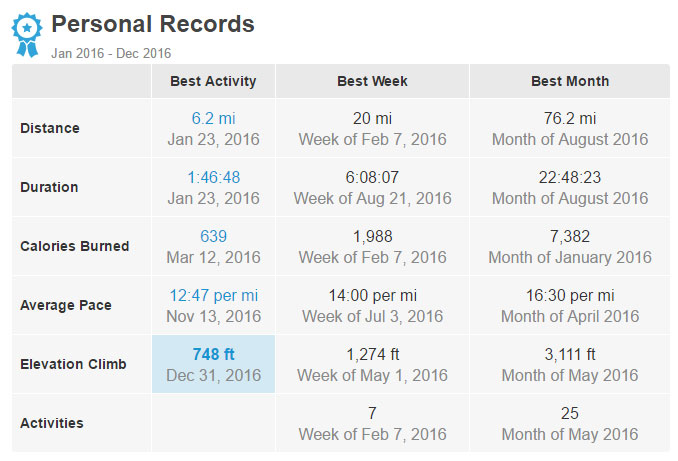Select the highlighted 748 ft elevation cell

[214, 364]
